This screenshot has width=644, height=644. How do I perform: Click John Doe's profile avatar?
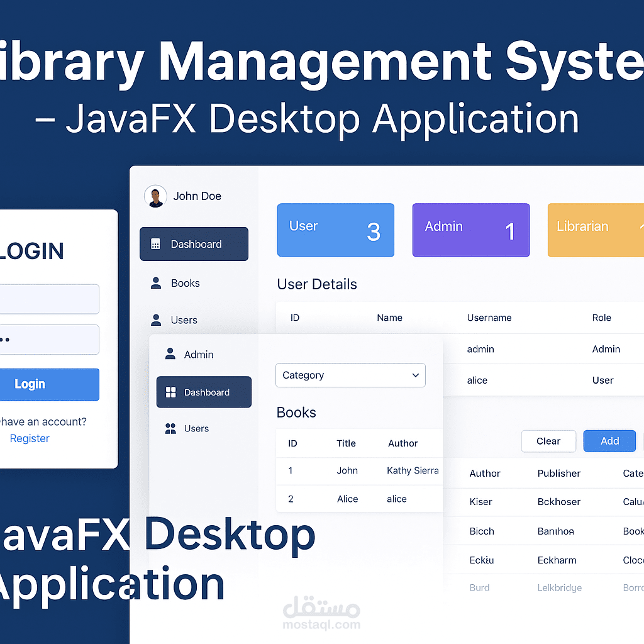click(x=155, y=196)
